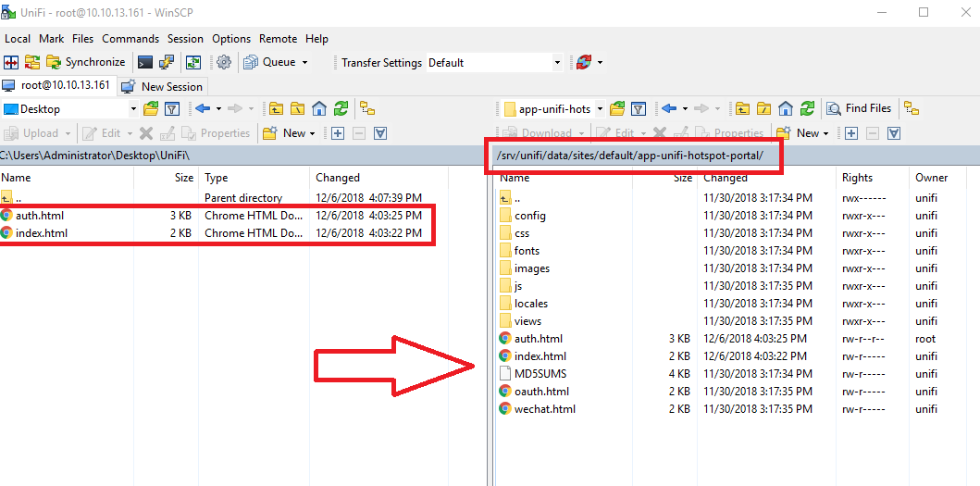Image resolution: width=980 pixels, height=486 pixels.
Task: Go back in remote panel history
Action: point(669,109)
